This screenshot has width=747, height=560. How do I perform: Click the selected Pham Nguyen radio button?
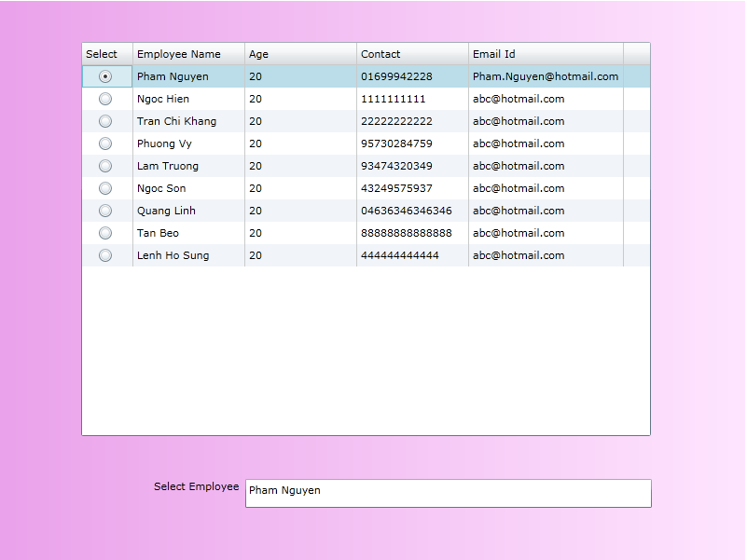coord(105,76)
